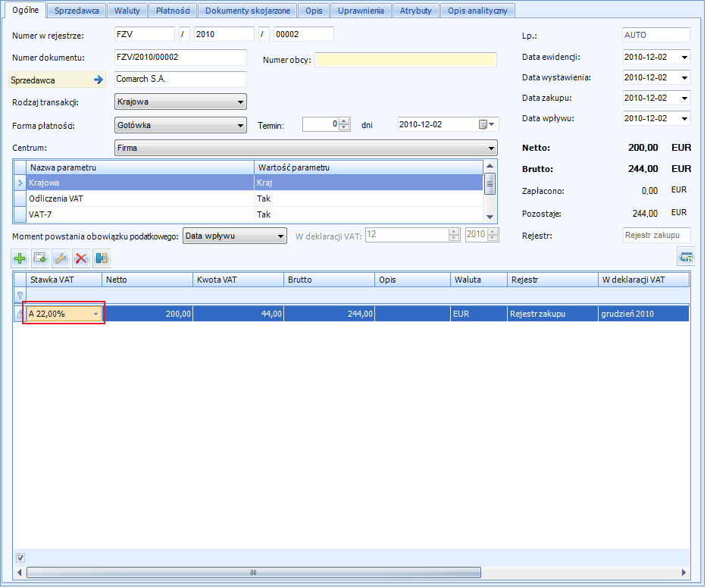
Task: Open Data wystawienia date dropdown
Action: tap(684, 77)
